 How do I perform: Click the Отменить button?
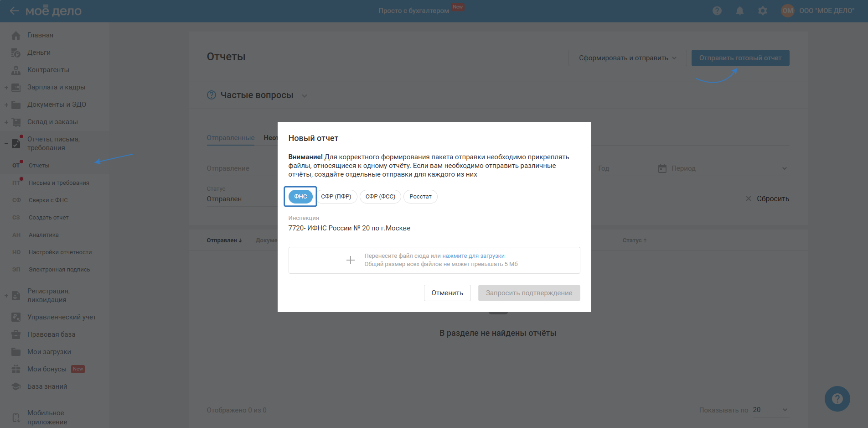[447, 293]
